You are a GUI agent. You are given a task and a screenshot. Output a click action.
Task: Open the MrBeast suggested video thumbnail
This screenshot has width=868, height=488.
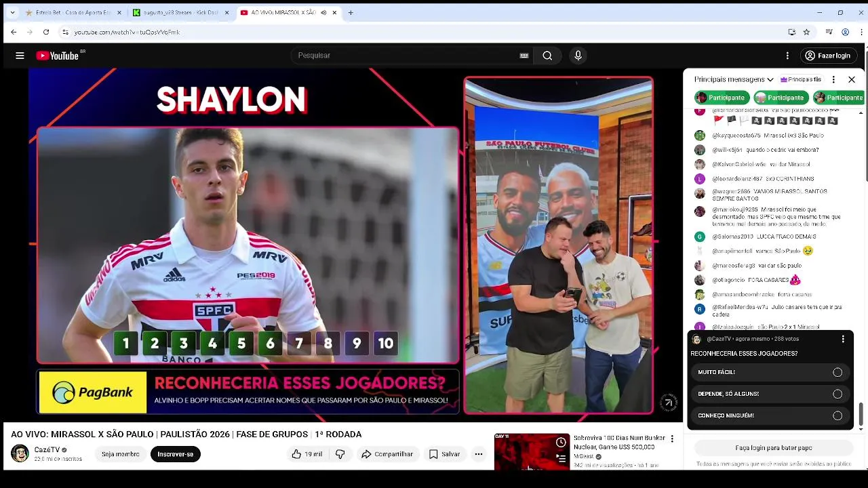(532, 451)
